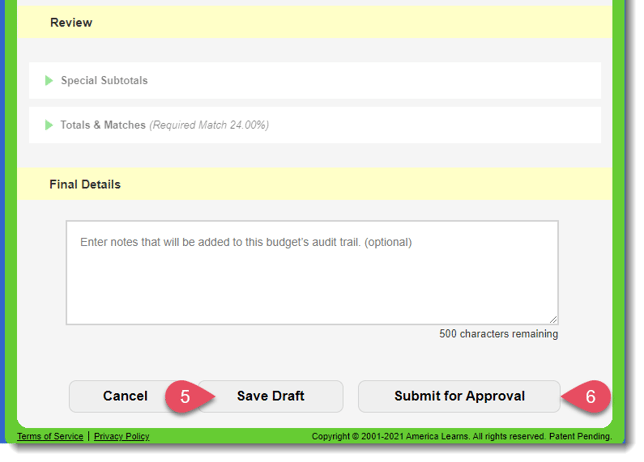The width and height of the screenshot is (644, 462).
Task: Click the 500 characters remaining counter
Action: click(498, 334)
